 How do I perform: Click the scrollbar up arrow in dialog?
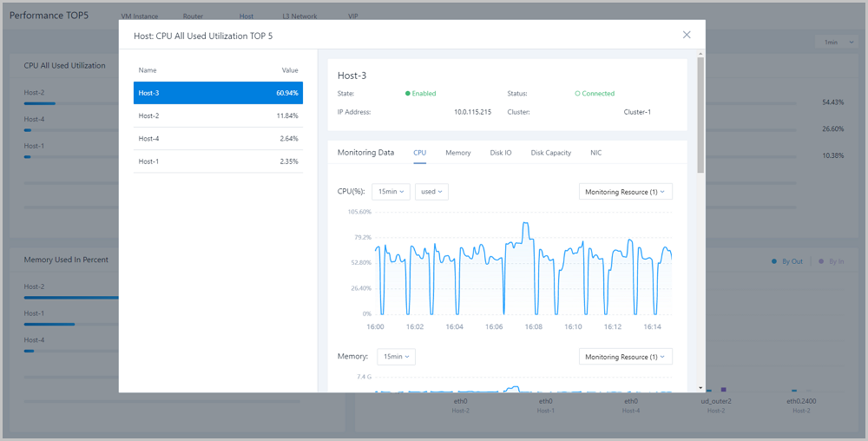coord(700,53)
